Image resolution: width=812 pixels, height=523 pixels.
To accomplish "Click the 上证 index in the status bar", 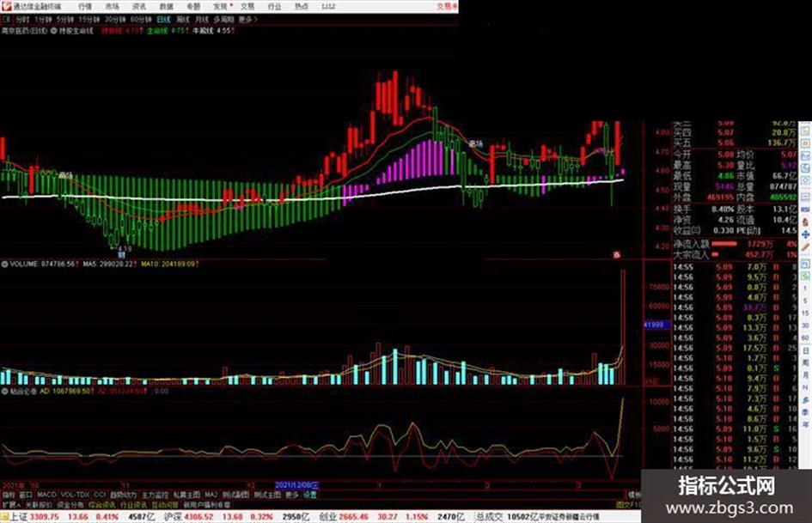I will [19, 517].
